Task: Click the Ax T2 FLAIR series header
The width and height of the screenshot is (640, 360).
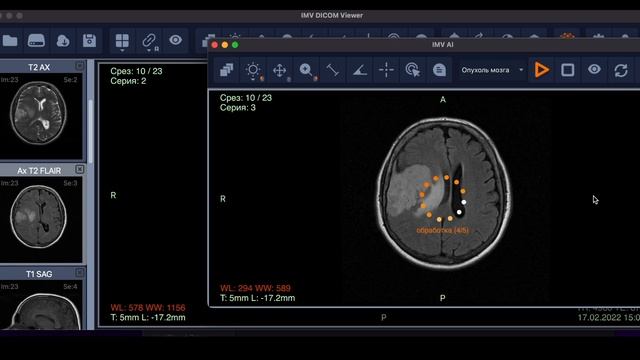Action: click(39, 170)
